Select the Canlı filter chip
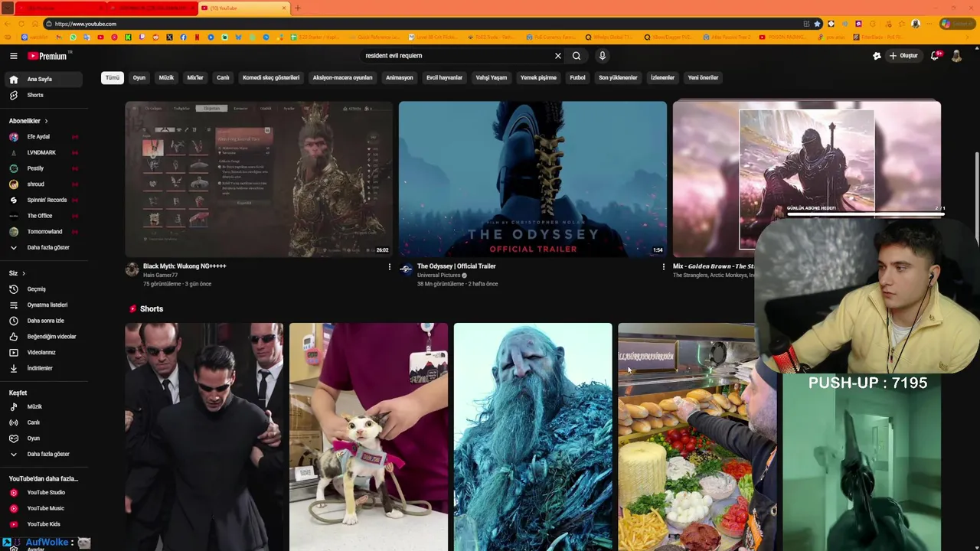Screen dimensions: 980x551 [223, 77]
